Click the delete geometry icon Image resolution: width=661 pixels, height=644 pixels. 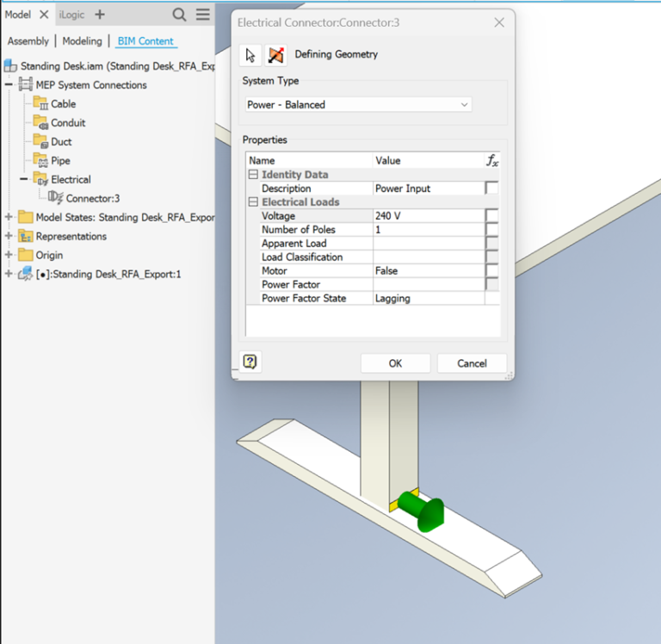275,55
